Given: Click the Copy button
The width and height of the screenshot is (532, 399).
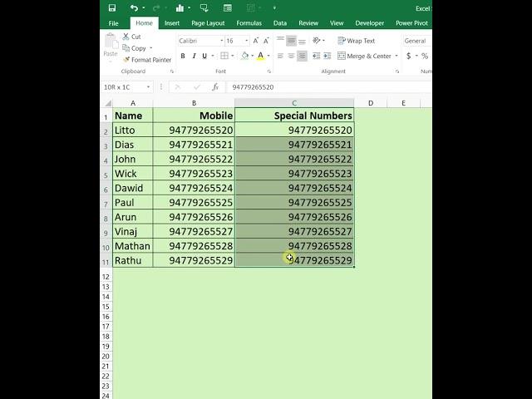Looking at the screenshot, I should pyautogui.click(x=134, y=48).
